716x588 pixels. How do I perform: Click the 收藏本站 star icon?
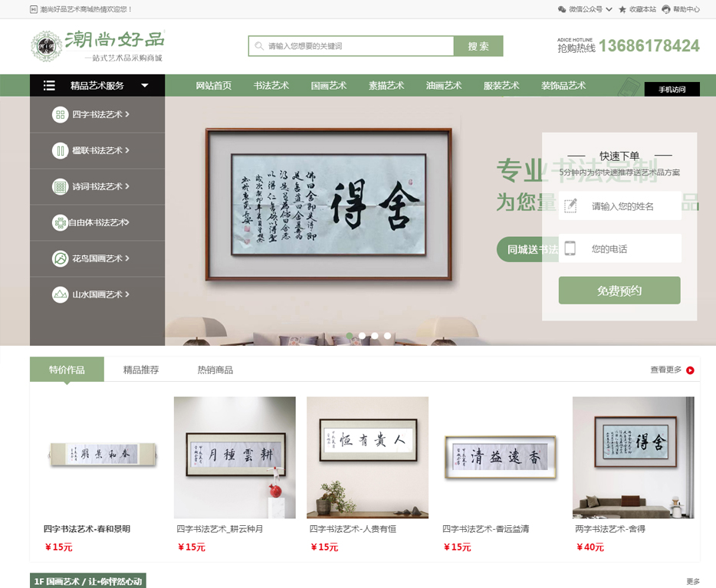tap(622, 9)
